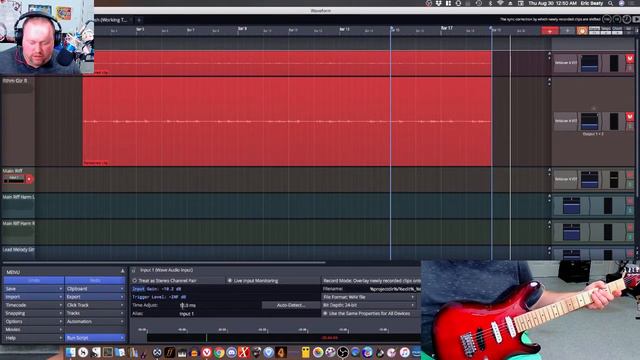Image resolution: width=640 pixels, height=360 pixels.
Task: Click the Bar 17 marker on timeline
Action: point(447,28)
